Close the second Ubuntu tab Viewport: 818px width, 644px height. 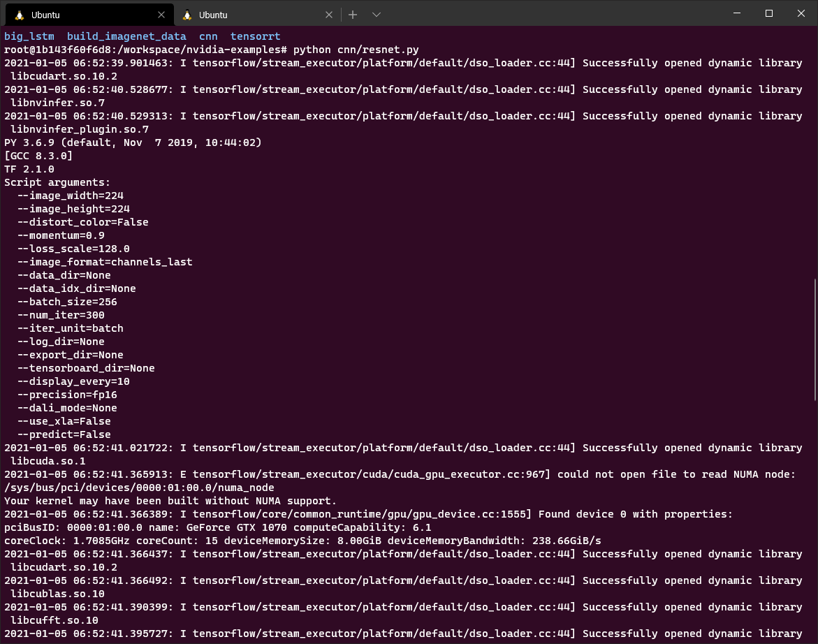click(328, 15)
